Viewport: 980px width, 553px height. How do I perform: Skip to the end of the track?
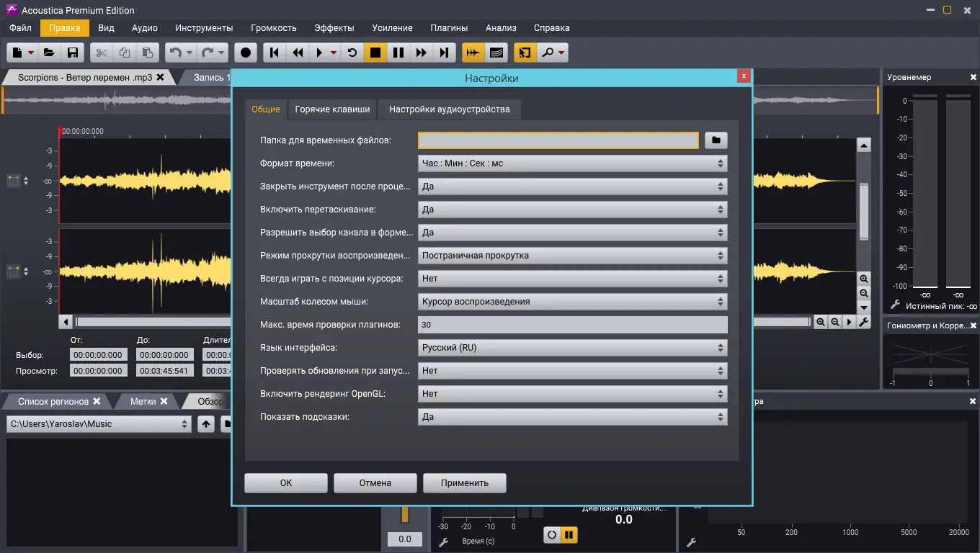(445, 53)
